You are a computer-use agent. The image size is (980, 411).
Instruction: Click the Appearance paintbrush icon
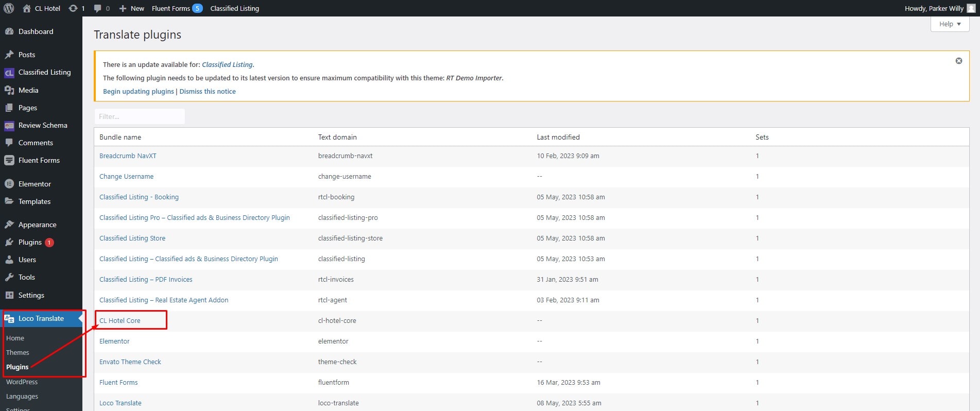9,225
